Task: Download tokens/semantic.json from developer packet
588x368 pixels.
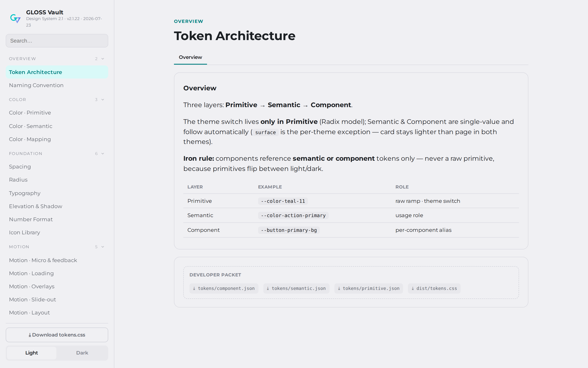Action: pyautogui.click(x=296, y=288)
